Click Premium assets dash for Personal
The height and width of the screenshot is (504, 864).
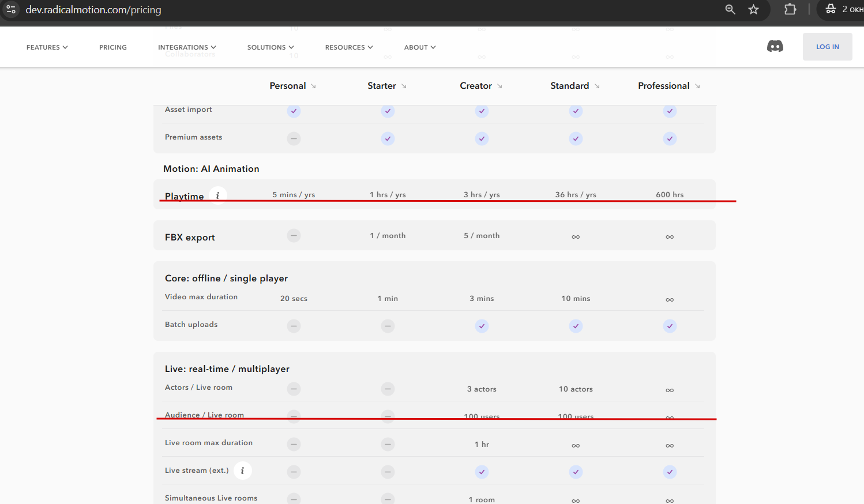click(294, 138)
